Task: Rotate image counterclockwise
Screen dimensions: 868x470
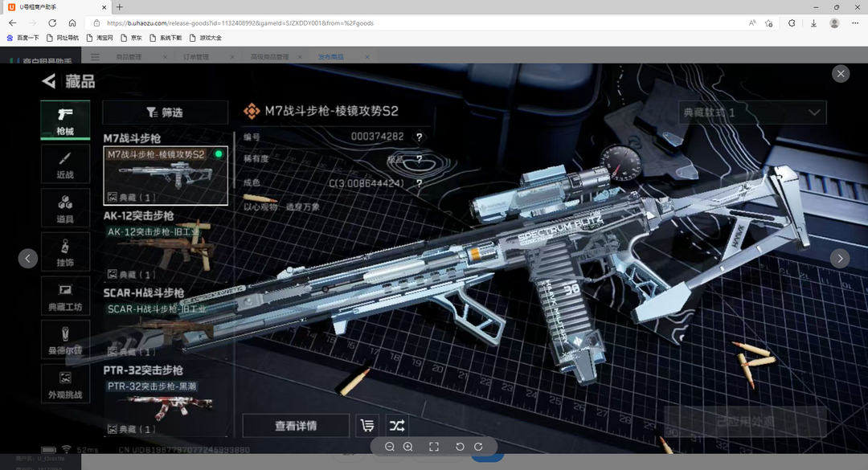Action: click(460, 447)
